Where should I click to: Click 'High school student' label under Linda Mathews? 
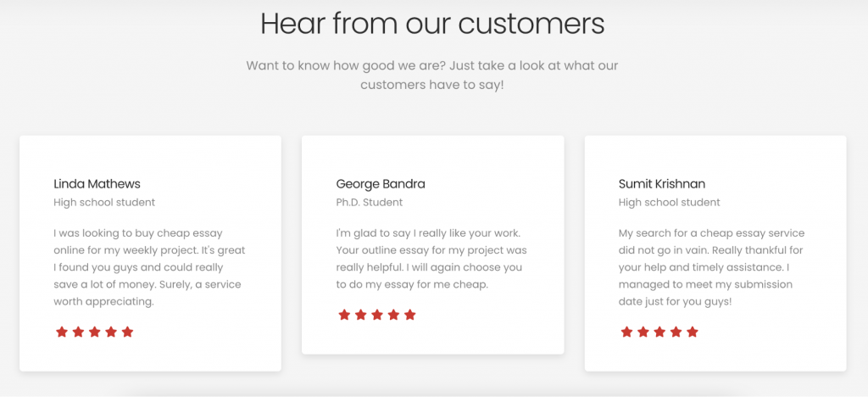pyautogui.click(x=104, y=202)
